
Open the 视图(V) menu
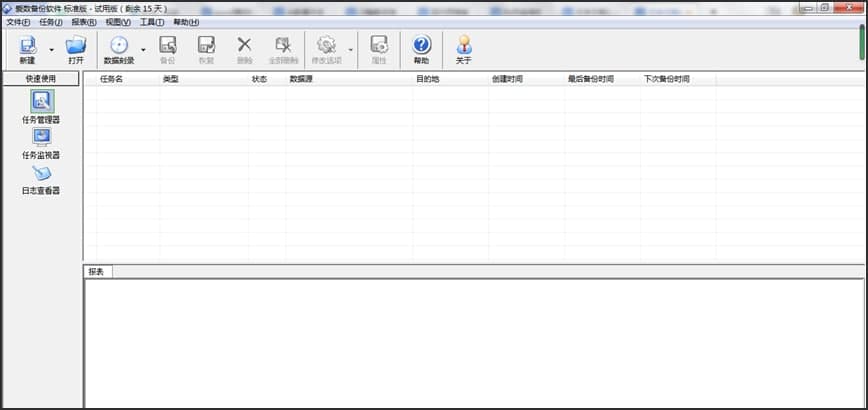coord(118,22)
